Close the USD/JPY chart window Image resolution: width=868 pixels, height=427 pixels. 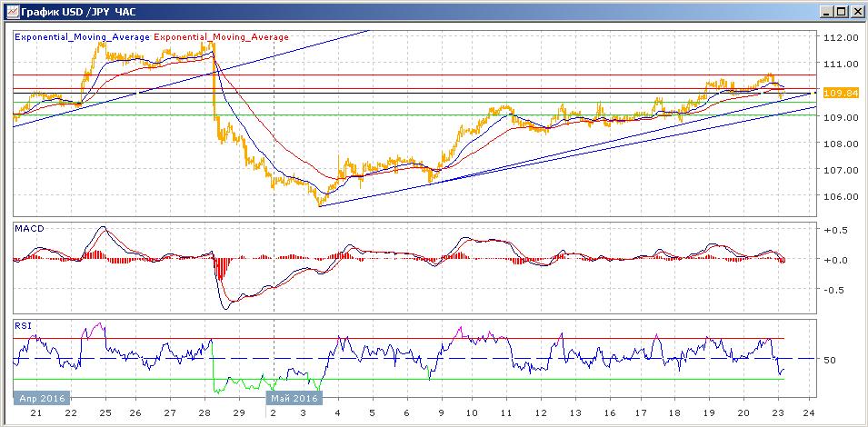pos(855,12)
